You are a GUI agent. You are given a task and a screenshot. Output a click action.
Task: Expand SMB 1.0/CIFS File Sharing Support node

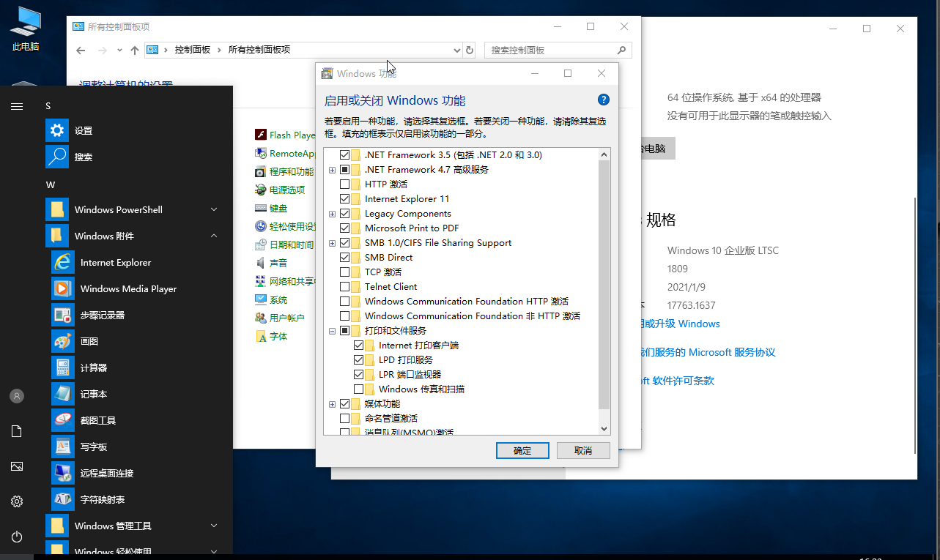(x=333, y=243)
